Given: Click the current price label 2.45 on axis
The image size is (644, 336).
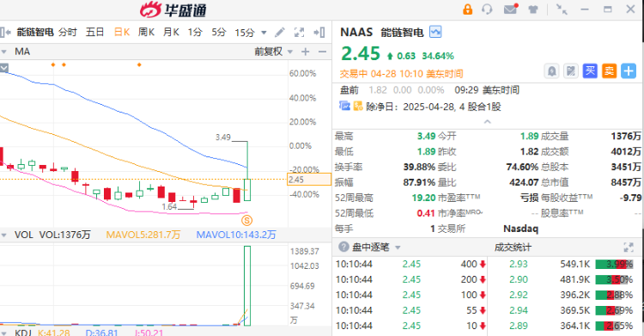Looking at the screenshot, I should coord(309,180).
